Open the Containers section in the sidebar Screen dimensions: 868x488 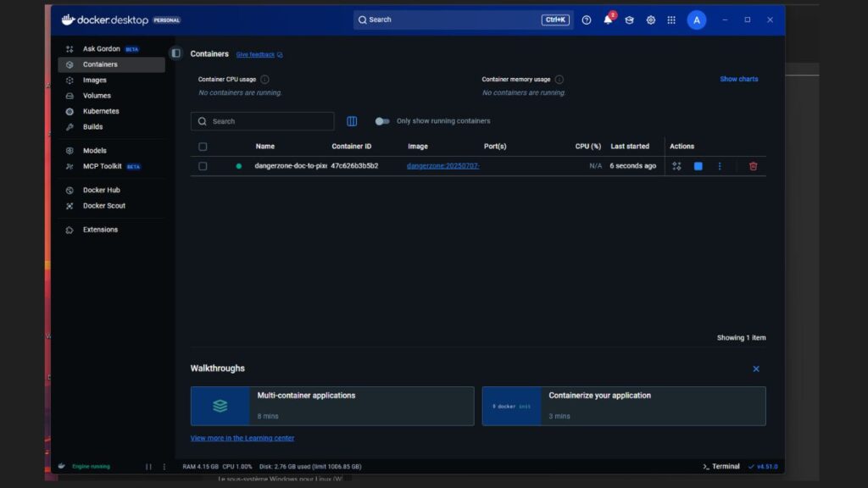99,64
